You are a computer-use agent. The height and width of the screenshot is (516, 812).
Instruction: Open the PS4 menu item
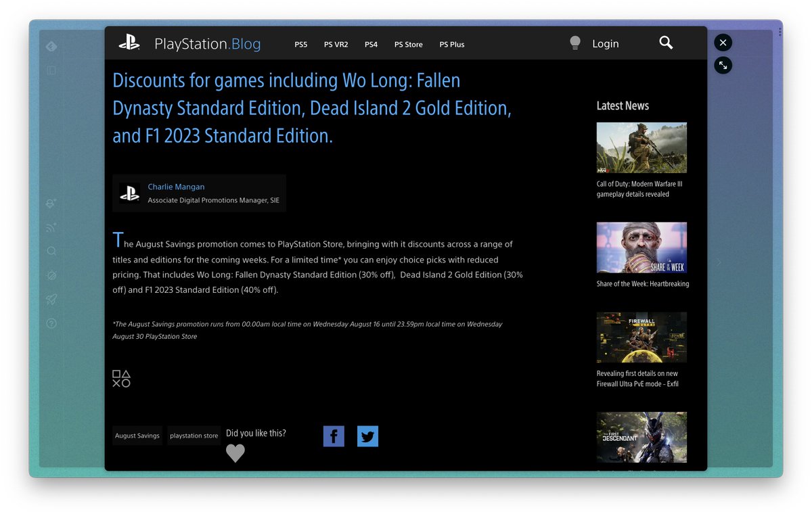tap(371, 45)
